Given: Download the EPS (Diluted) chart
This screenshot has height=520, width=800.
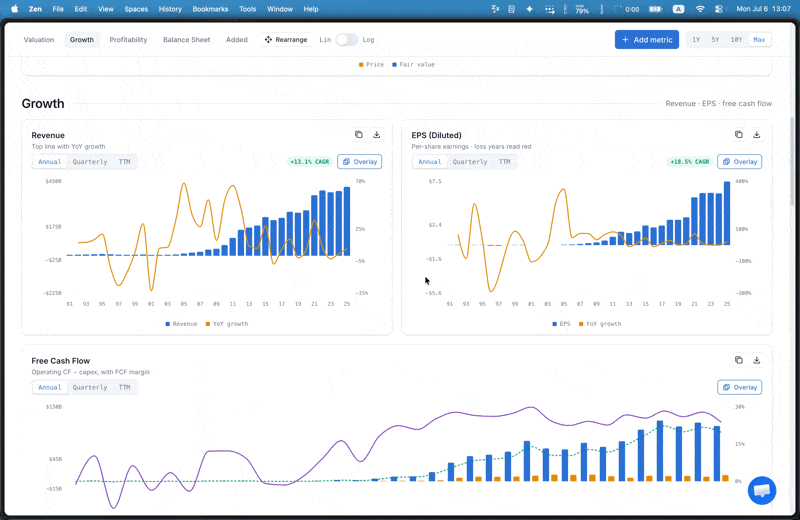Looking at the screenshot, I should pyautogui.click(x=757, y=135).
